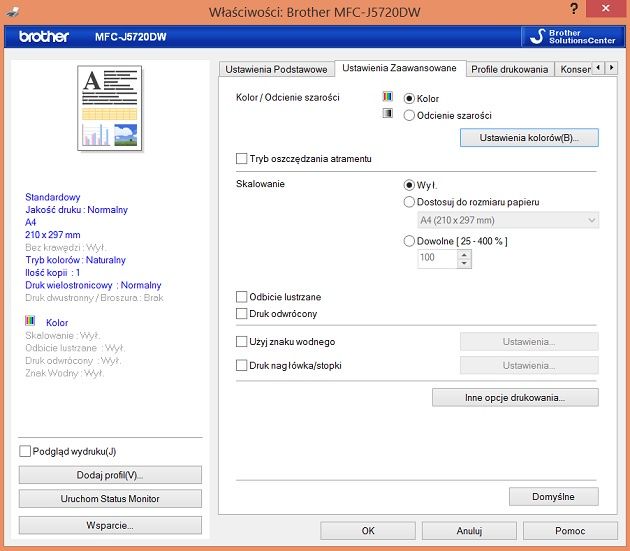The image size is (630, 551).
Task: Click '210 x 297 mm' summary text
Action: click(53, 235)
